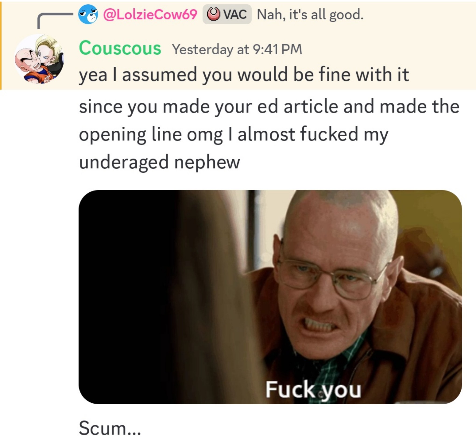Click the "Yesterday at 9:41 PM" timestamp
This screenshot has height=448, width=476.
[x=237, y=49]
